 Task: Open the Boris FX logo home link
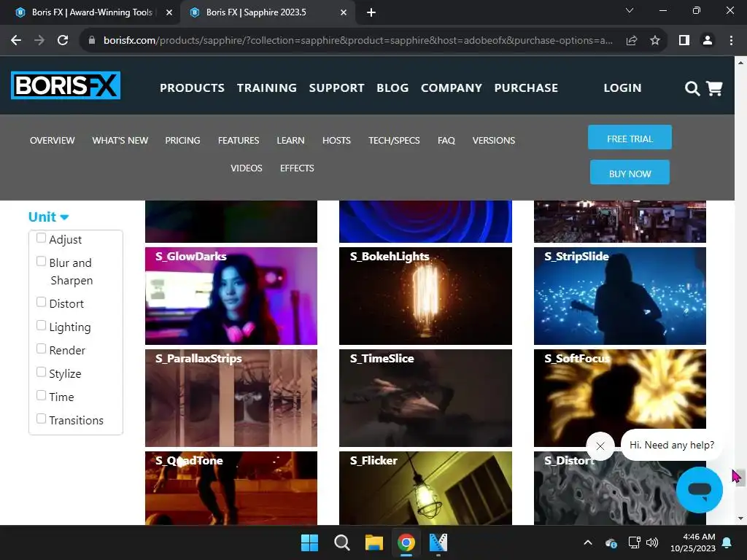[x=66, y=85]
